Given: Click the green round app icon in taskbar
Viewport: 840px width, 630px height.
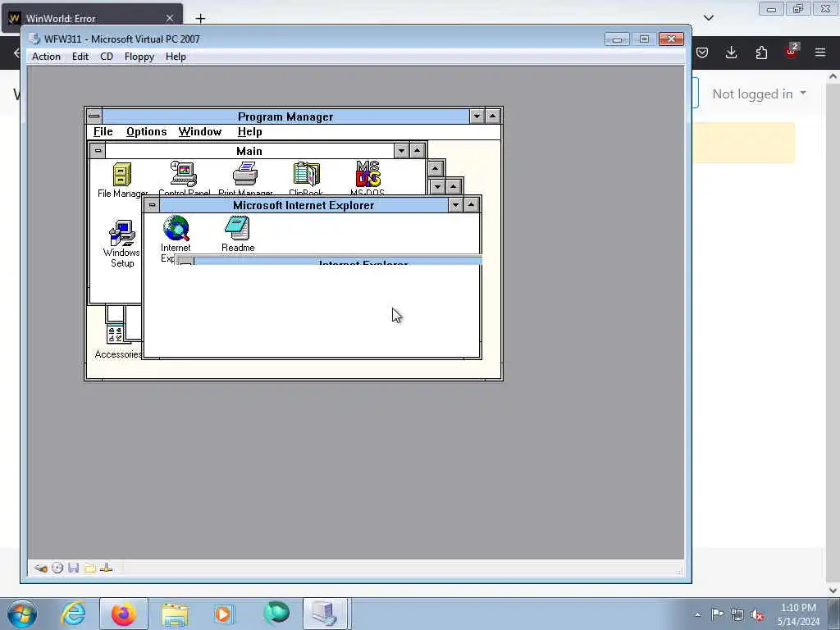Looking at the screenshot, I should [x=276, y=614].
